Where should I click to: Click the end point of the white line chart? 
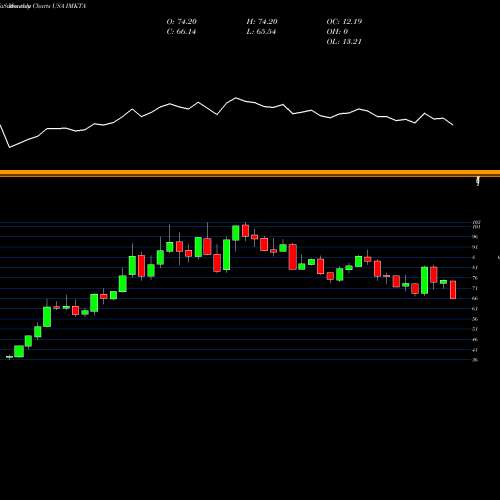(x=453, y=125)
